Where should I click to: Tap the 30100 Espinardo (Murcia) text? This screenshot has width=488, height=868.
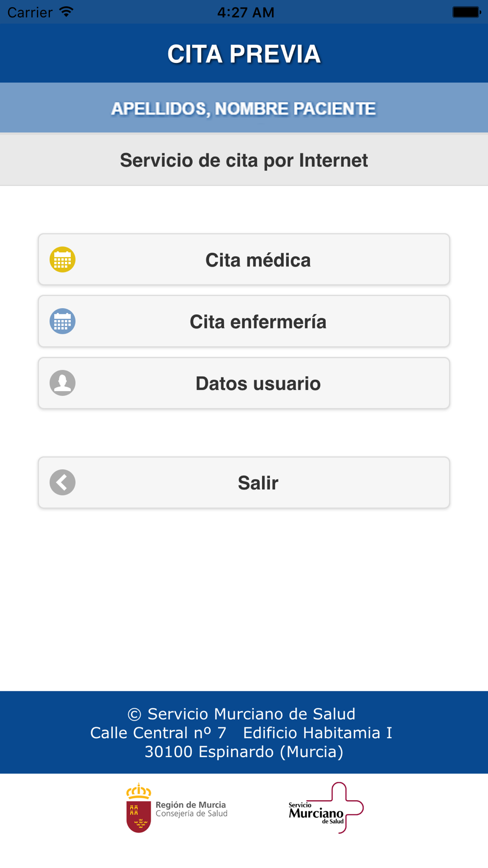coord(244,752)
